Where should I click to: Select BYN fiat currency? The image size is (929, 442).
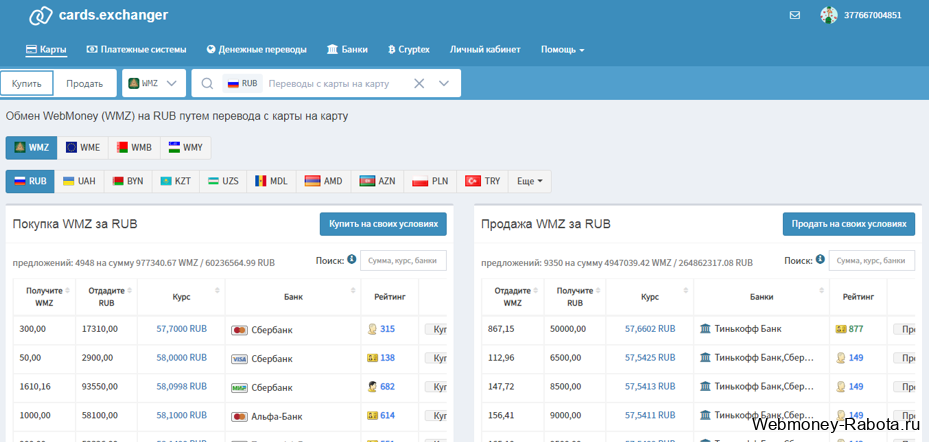tap(128, 181)
